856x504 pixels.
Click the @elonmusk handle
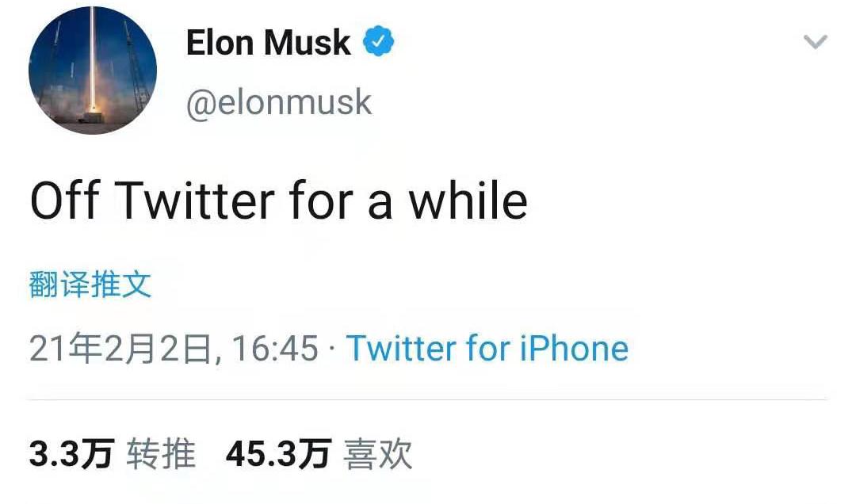point(278,102)
